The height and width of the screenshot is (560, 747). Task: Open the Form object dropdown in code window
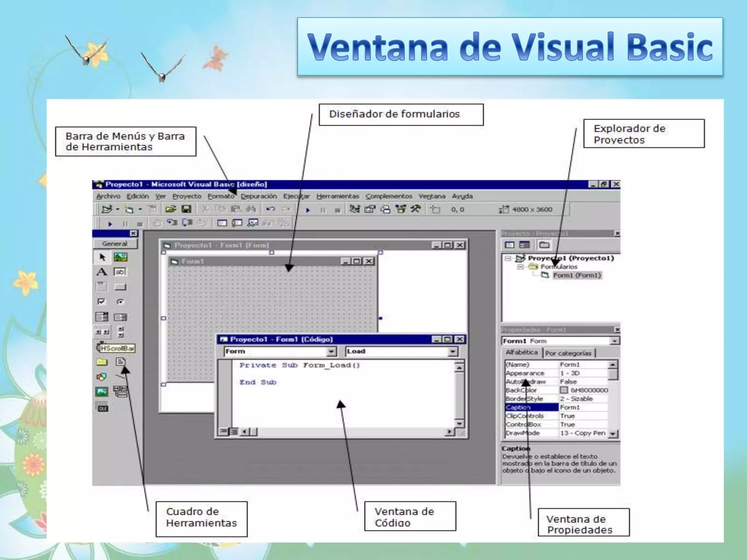coord(331,351)
